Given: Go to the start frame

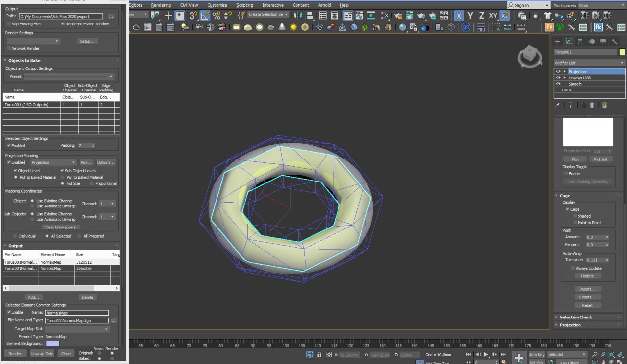Looking at the screenshot, I should tap(469, 354).
